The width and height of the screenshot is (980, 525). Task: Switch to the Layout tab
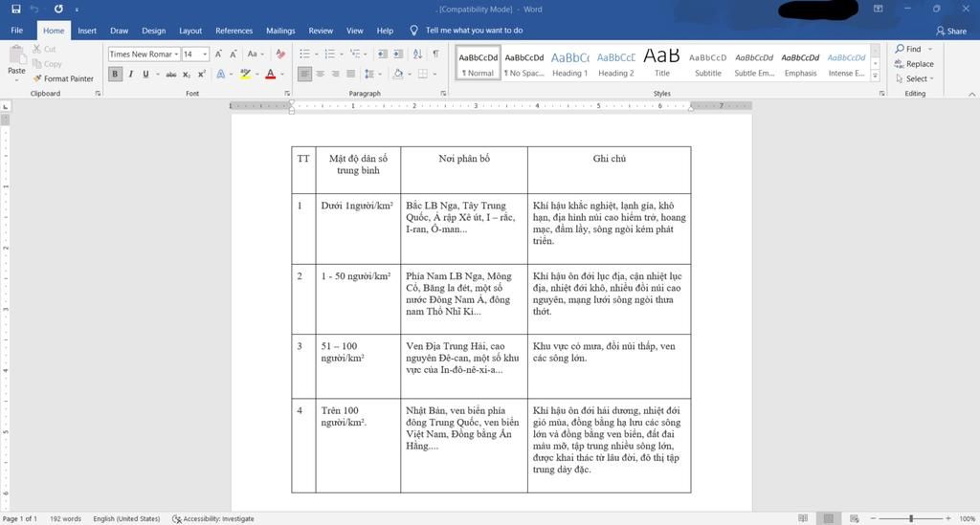190,31
